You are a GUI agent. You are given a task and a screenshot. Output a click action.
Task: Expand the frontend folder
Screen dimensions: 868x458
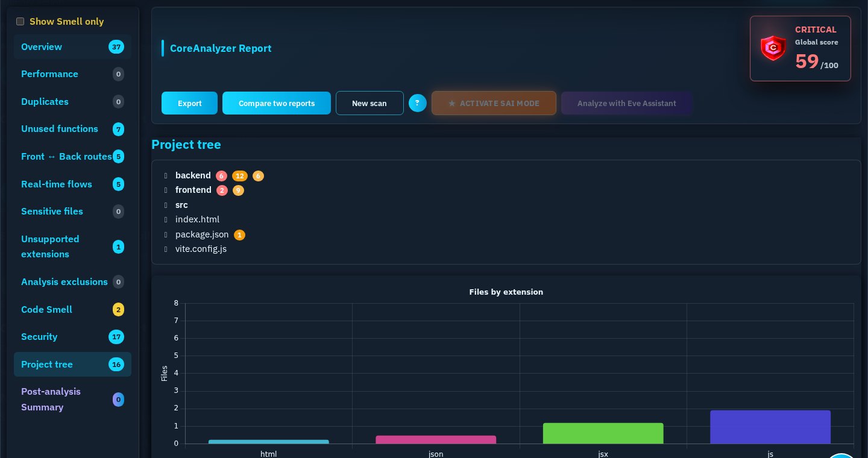193,190
